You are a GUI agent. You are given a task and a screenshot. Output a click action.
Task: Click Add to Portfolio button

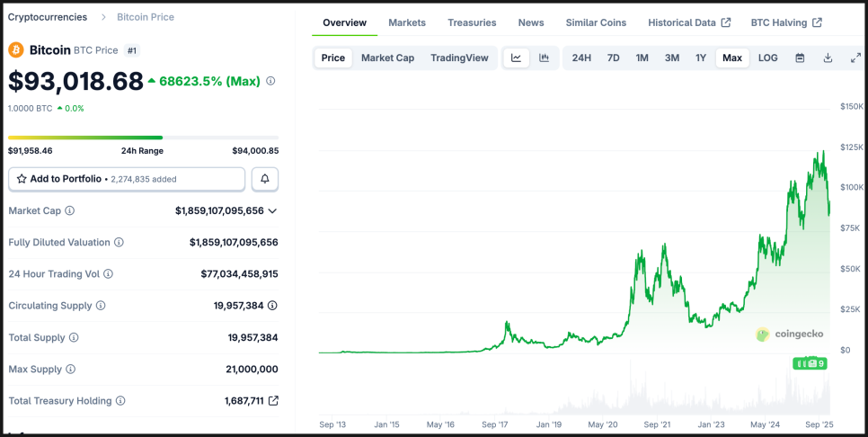pos(127,179)
